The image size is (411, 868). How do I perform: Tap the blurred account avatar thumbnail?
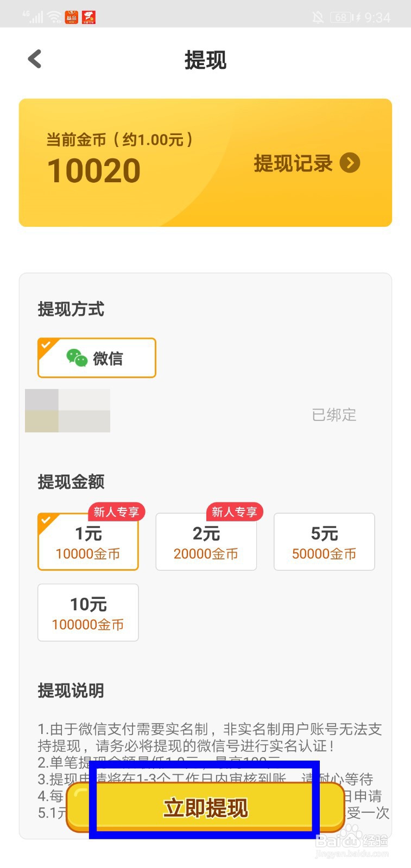pyautogui.click(x=67, y=411)
